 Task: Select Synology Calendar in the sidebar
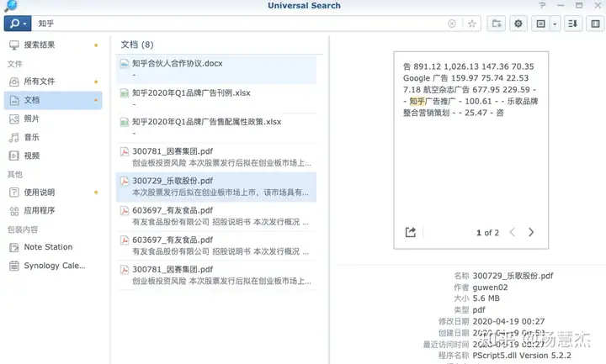pos(53,266)
